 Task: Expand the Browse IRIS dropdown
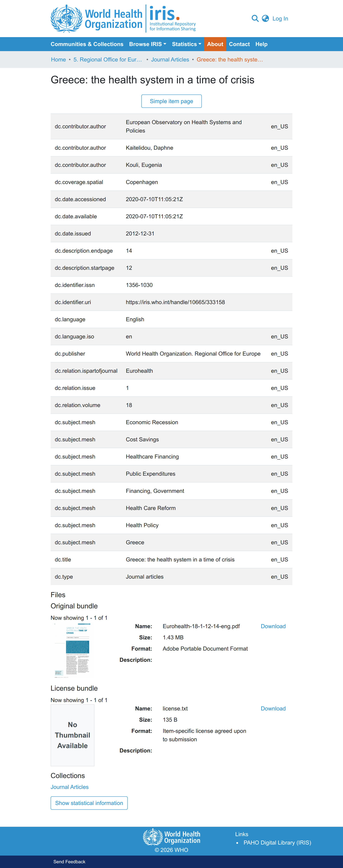click(x=147, y=44)
